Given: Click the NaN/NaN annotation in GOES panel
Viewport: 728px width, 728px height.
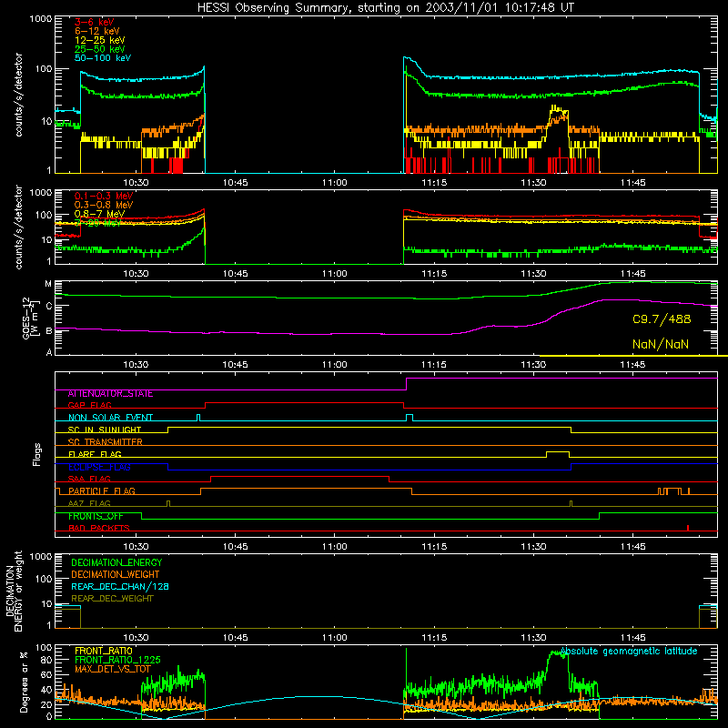Looking at the screenshot, I should pos(661,344).
